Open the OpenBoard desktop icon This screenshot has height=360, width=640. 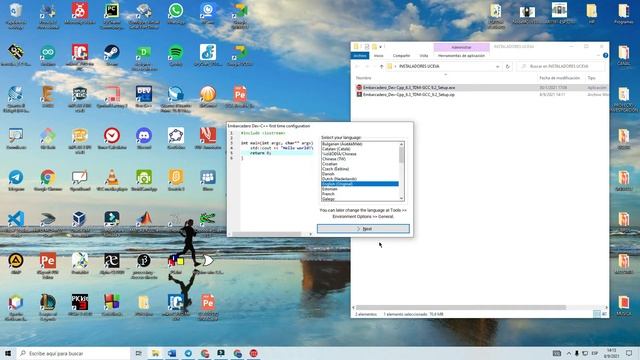(80, 180)
